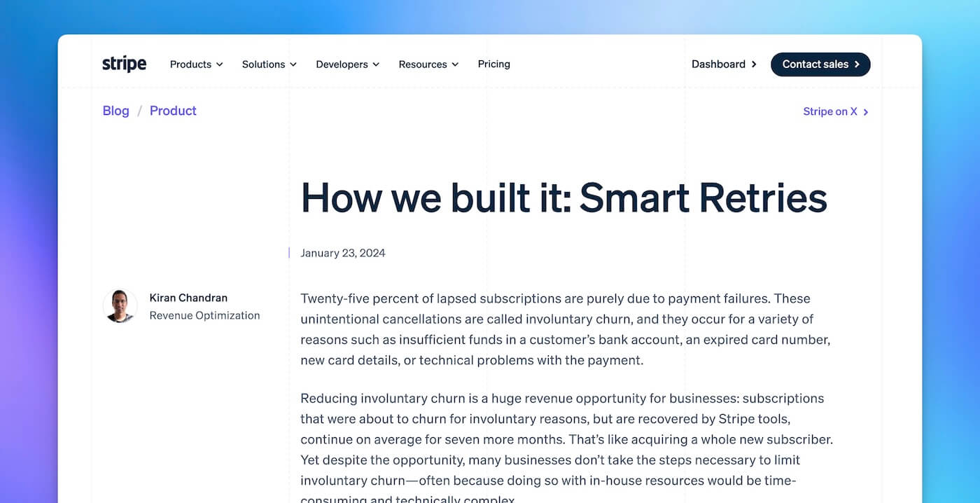
Task: Click the Contact sales button
Action: click(x=820, y=64)
